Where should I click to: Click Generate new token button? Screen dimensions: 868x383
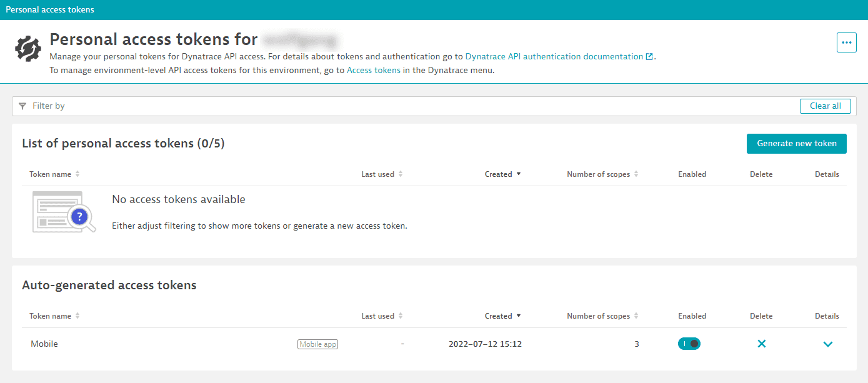[797, 144]
